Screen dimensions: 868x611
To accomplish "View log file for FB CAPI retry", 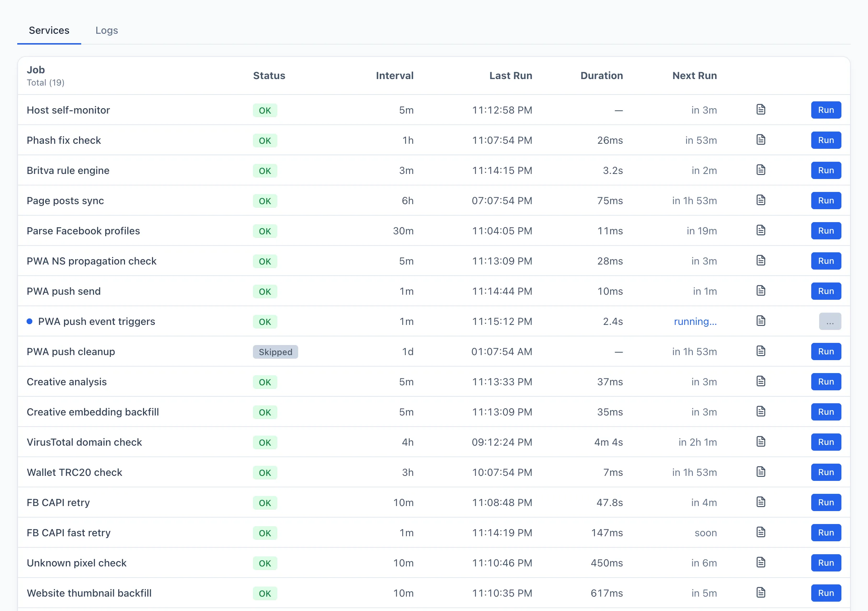I will point(761,502).
